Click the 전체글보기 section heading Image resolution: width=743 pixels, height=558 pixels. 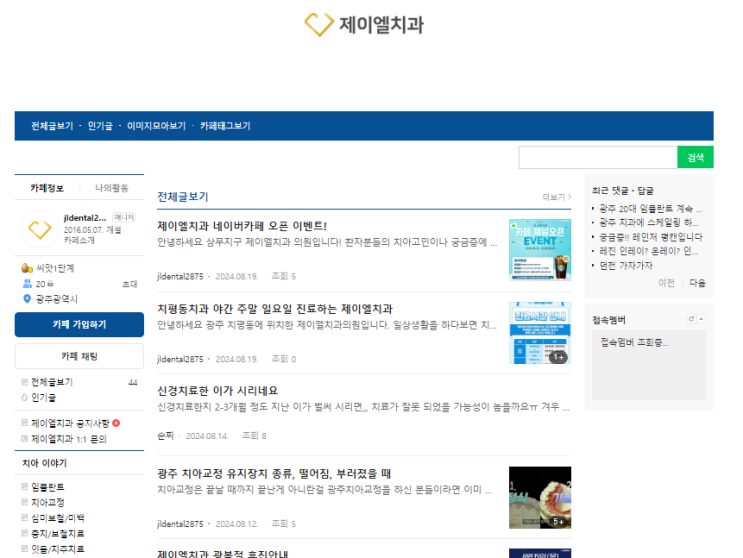point(183,197)
